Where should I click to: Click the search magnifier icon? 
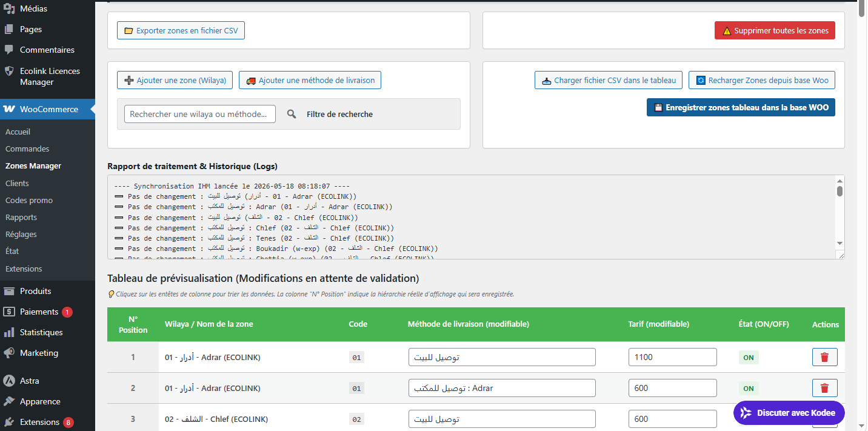coord(292,114)
